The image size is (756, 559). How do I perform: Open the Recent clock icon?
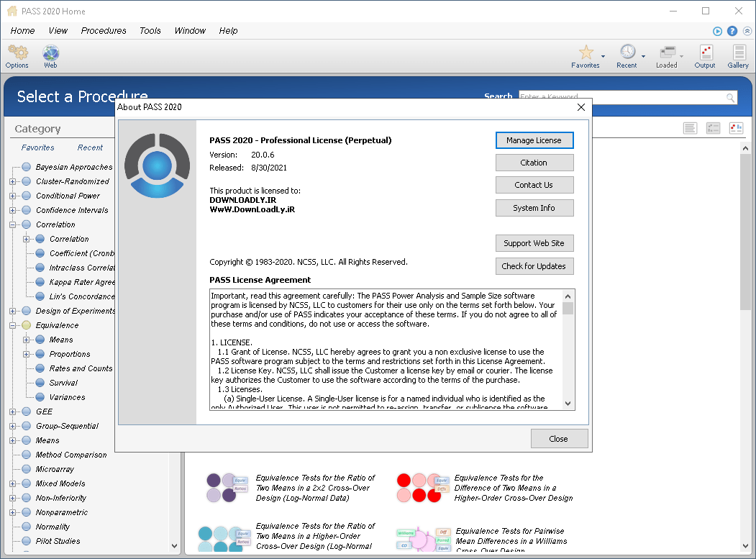coord(627,52)
